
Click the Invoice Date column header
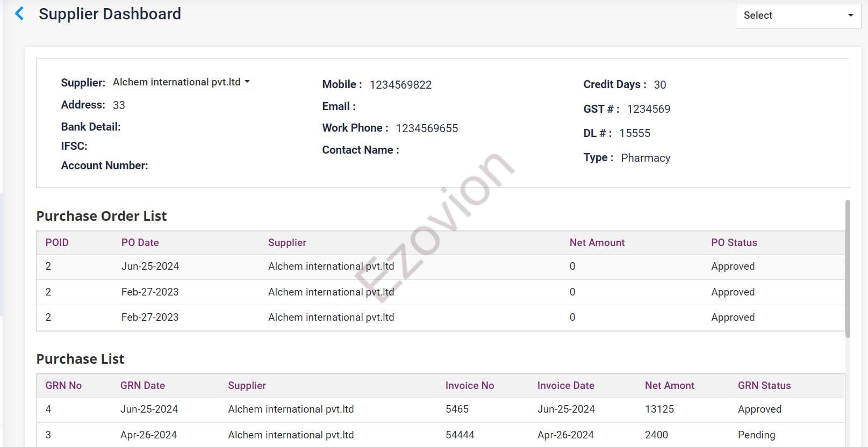[565, 386]
